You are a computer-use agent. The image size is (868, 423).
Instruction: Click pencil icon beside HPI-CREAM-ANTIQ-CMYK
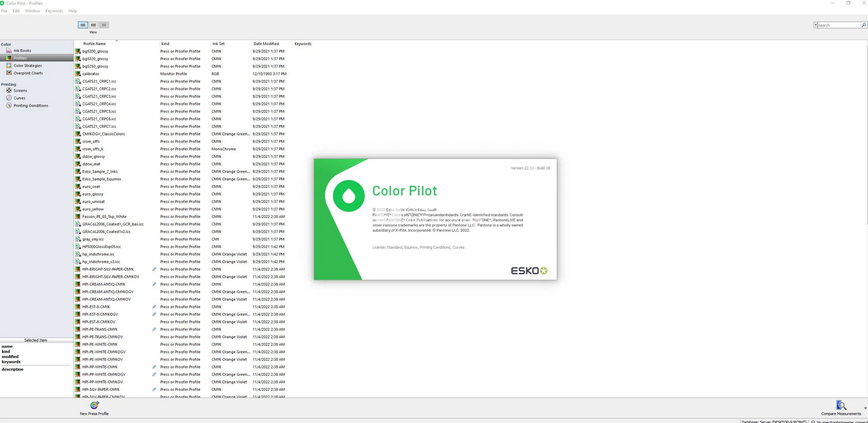click(x=155, y=284)
